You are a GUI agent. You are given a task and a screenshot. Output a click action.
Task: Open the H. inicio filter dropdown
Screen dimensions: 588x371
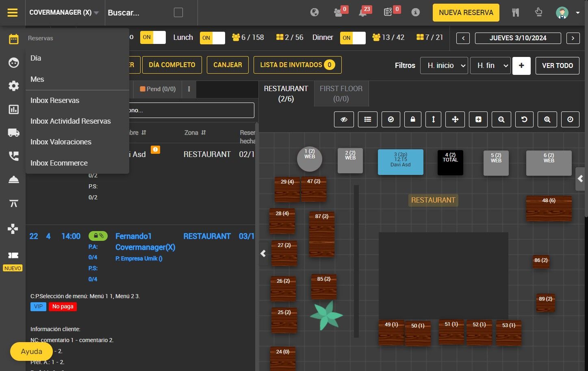click(x=444, y=65)
